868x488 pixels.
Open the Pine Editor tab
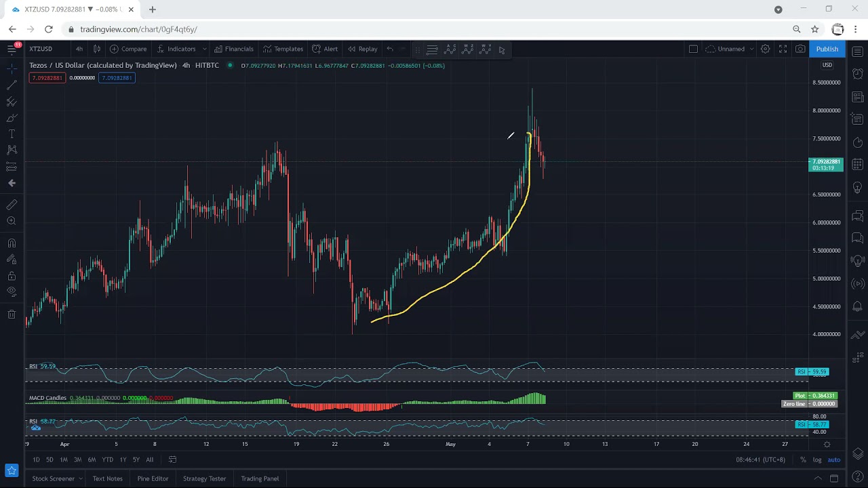click(x=153, y=479)
